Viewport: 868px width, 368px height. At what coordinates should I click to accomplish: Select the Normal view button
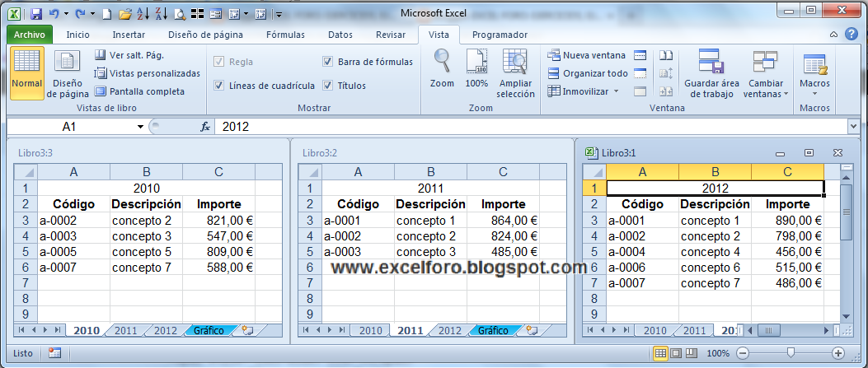[x=26, y=73]
